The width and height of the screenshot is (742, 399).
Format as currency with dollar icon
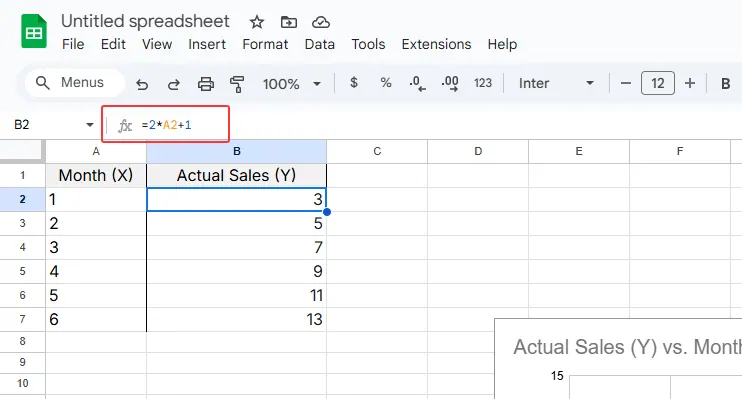tap(353, 83)
